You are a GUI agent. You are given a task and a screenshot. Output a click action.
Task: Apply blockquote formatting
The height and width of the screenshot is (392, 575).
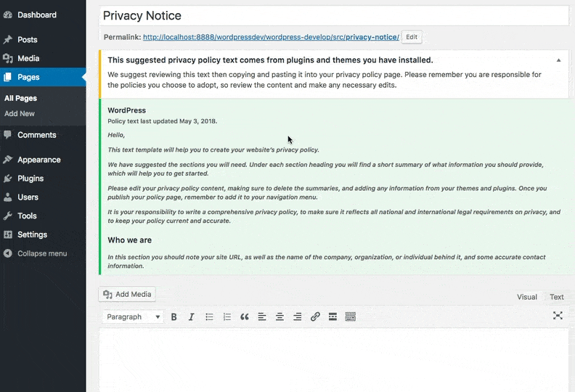tap(245, 317)
